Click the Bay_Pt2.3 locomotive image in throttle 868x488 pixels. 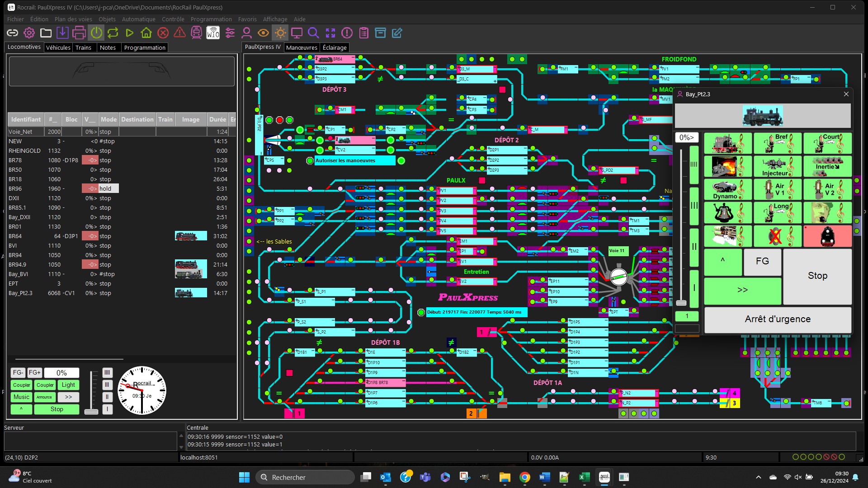pos(762,116)
